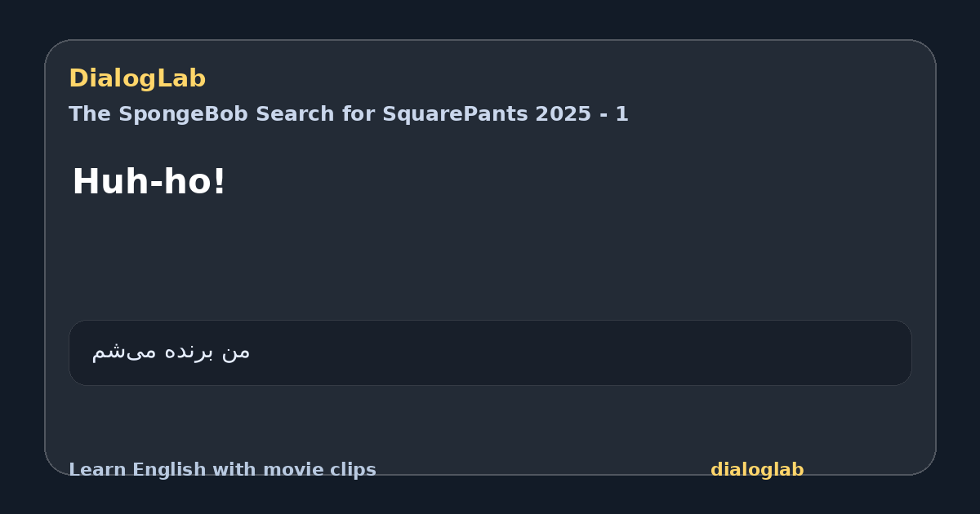
Task: Open the yellow dialoglab footer link
Action: pos(757,470)
